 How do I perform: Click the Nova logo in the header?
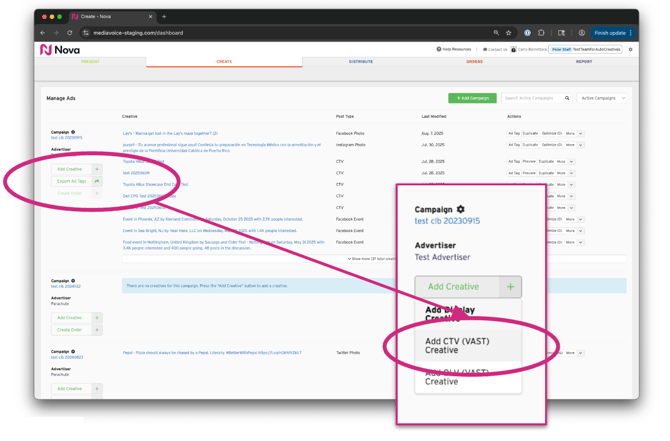click(59, 49)
